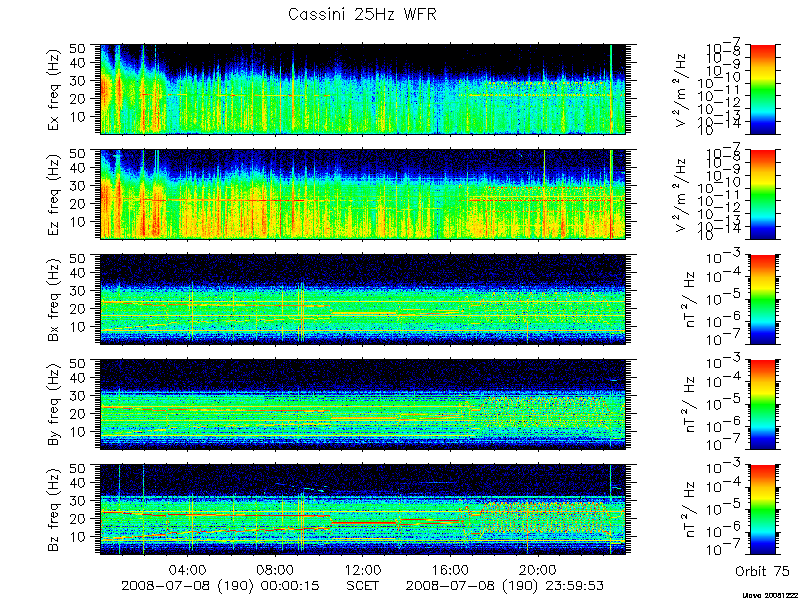Click the 12:00 time tick label
Screen dimensions: 800x600
[x=363, y=569]
